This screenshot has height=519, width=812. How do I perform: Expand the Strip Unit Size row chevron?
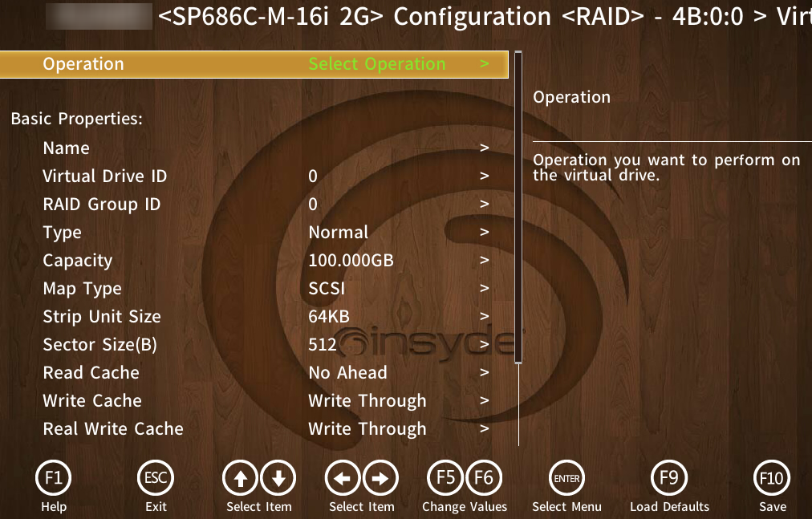(x=484, y=315)
